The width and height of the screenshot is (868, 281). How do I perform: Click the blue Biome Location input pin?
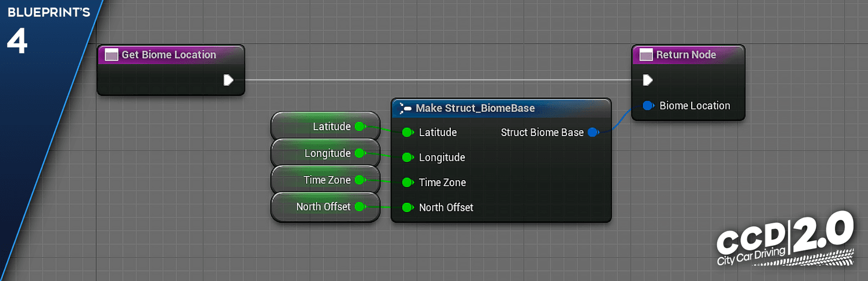[648, 106]
